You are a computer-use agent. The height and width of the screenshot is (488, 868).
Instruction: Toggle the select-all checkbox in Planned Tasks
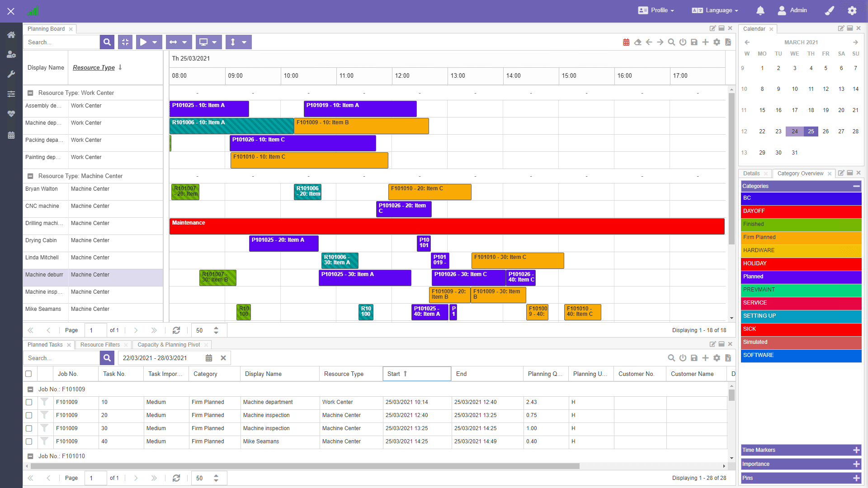pyautogui.click(x=29, y=374)
